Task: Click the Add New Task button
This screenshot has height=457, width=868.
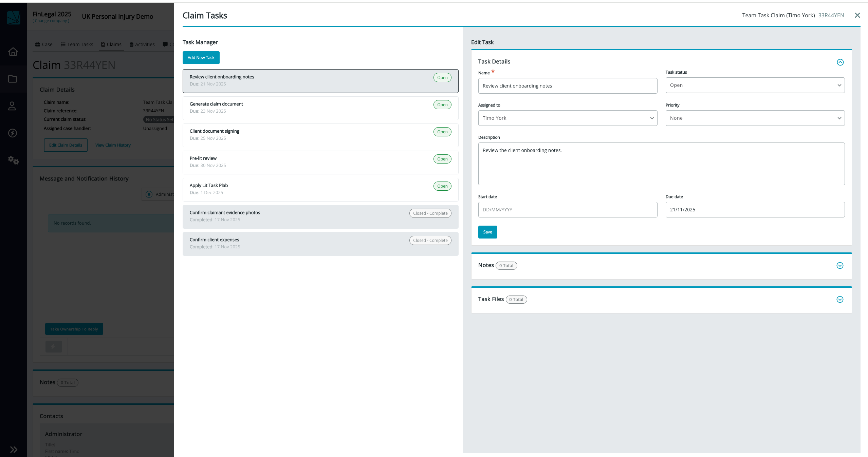Action: coord(201,57)
